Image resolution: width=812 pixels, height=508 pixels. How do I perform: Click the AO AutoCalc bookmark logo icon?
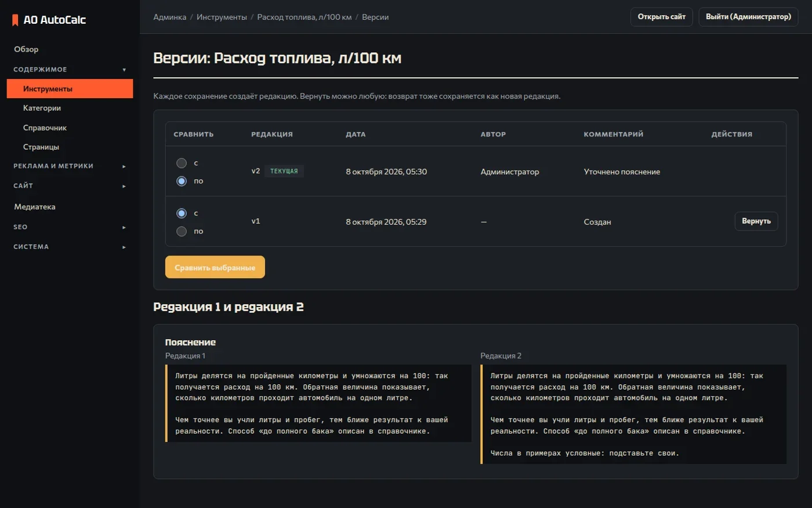point(15,20)
